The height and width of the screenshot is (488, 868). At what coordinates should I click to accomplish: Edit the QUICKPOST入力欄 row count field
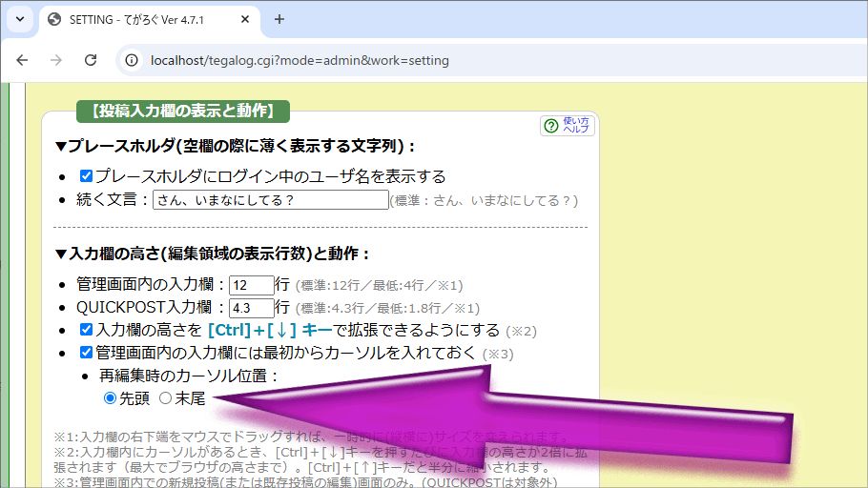click(251, 308)
